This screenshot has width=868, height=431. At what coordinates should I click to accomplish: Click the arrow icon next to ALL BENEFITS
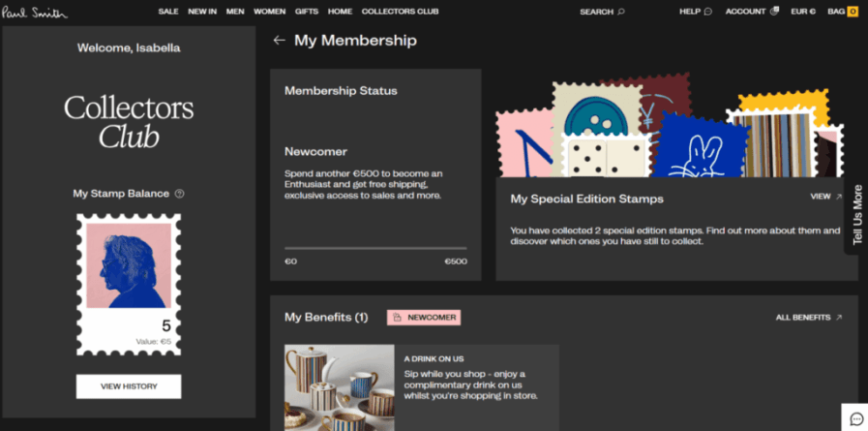[839, 318]
